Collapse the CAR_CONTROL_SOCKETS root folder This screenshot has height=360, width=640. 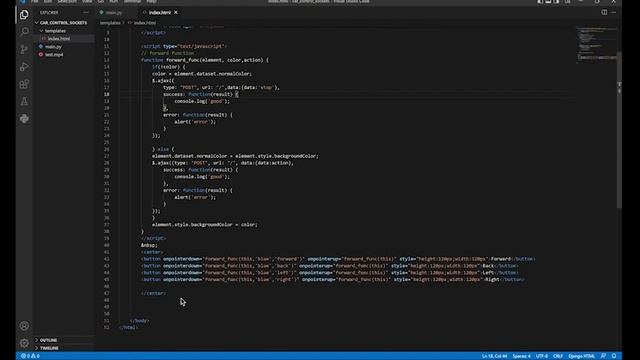point(64,23)
